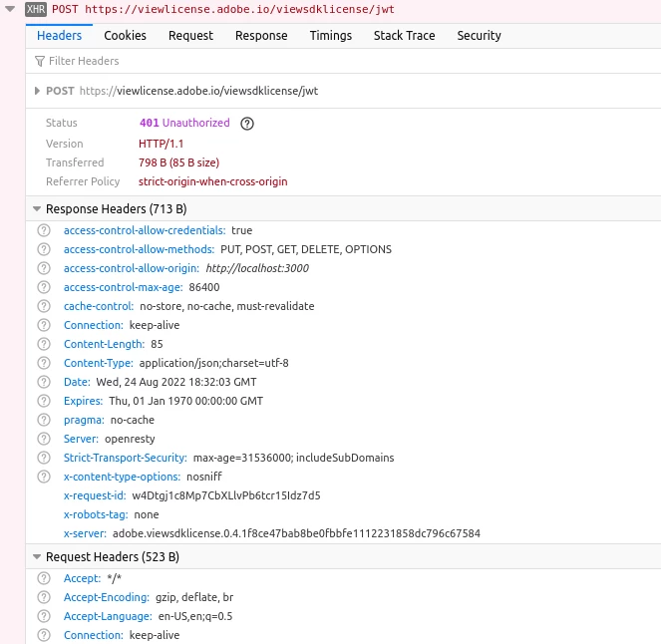
Task: Click help icon for Date header
Action: 44,382
